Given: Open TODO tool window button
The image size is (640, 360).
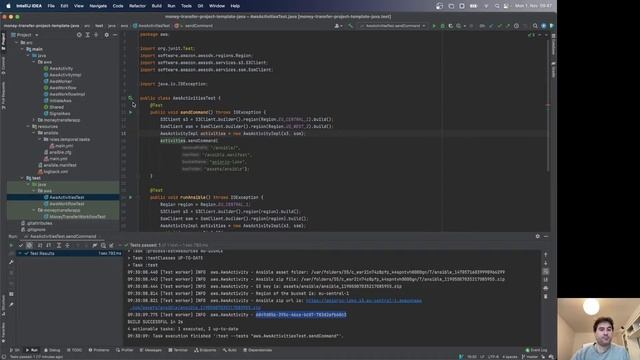Looking at the screenshot, I should coord(74,350).
